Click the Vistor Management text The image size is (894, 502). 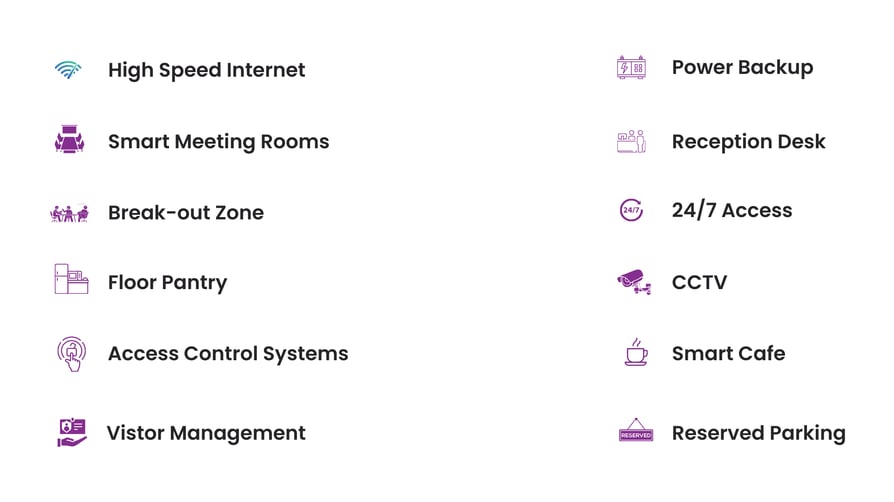tap(206, 433)
